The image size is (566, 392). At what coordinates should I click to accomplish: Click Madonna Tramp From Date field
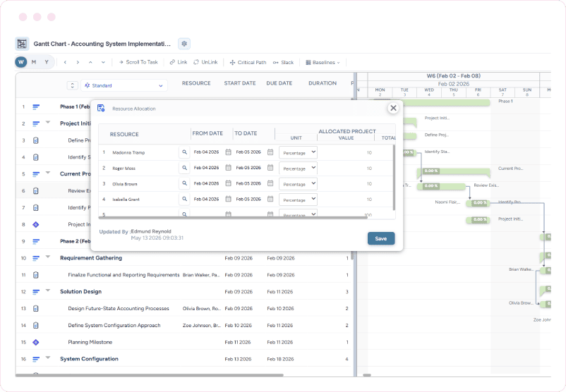pyautogui.click(x=206, y=152)
